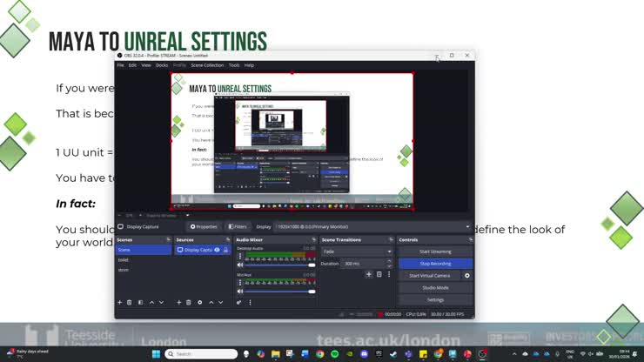Click the Windows taskbar Search box
Screen dimensions: 644x362
[201, 354]
